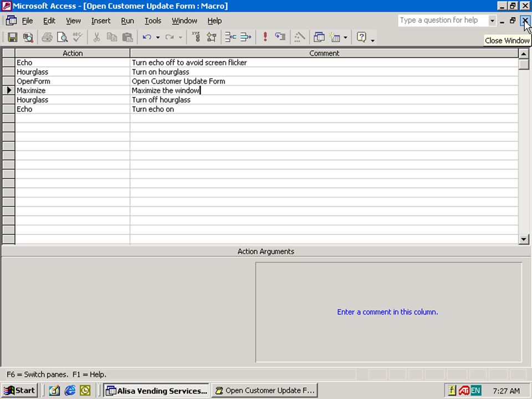Open the Edit menu
The width and height of the screenshot is (532, 399).
click(x=49, y=21)
